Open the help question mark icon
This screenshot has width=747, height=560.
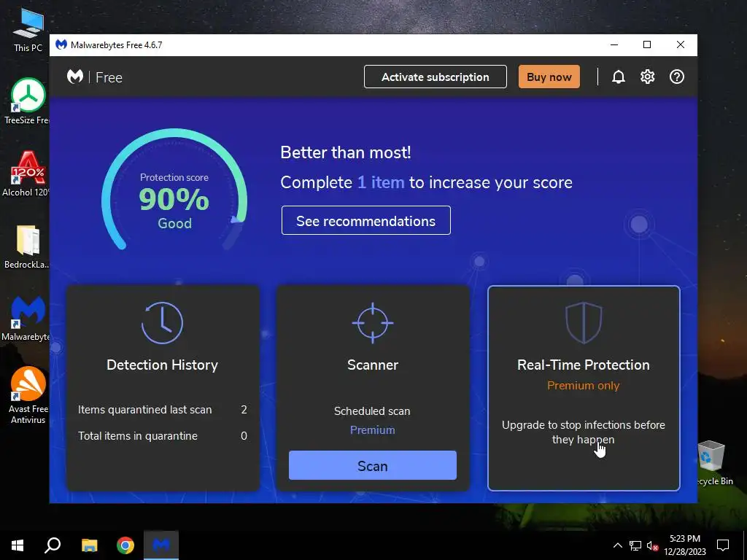coord(676,77)
